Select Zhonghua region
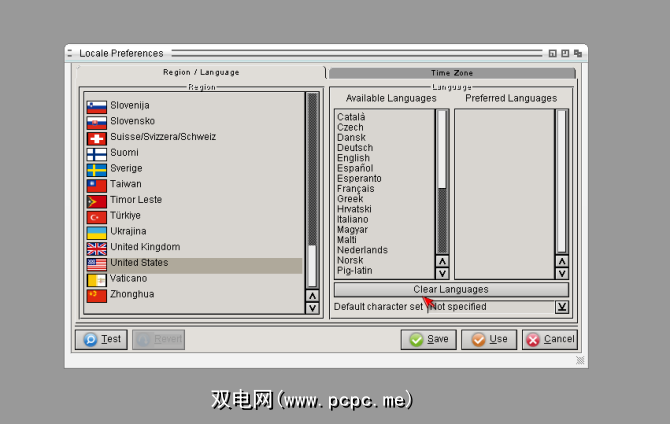 pos(132,294)
